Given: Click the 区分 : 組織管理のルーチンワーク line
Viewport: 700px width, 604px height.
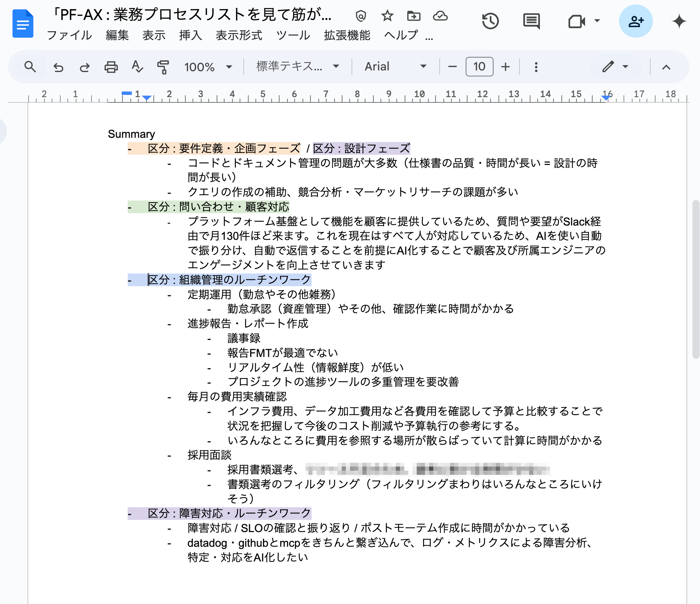Looking at the screenshot, I should (x=229, y=280).
